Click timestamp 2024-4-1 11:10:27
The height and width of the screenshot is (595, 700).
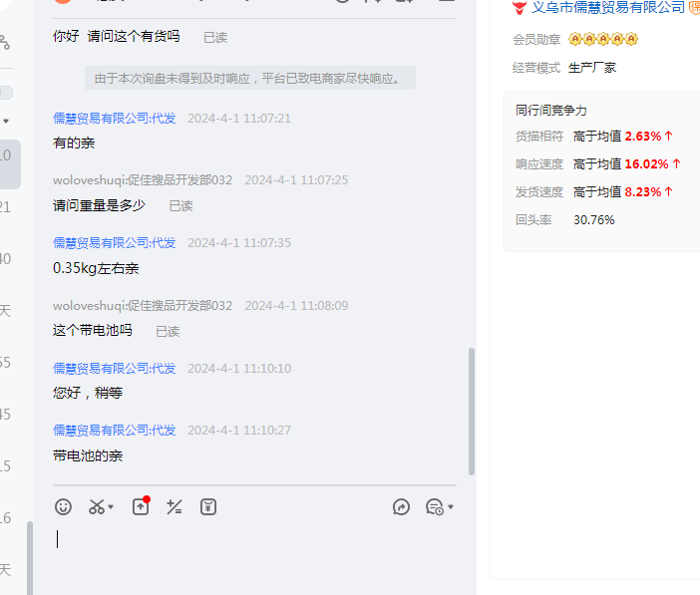[x=239, y=431]
